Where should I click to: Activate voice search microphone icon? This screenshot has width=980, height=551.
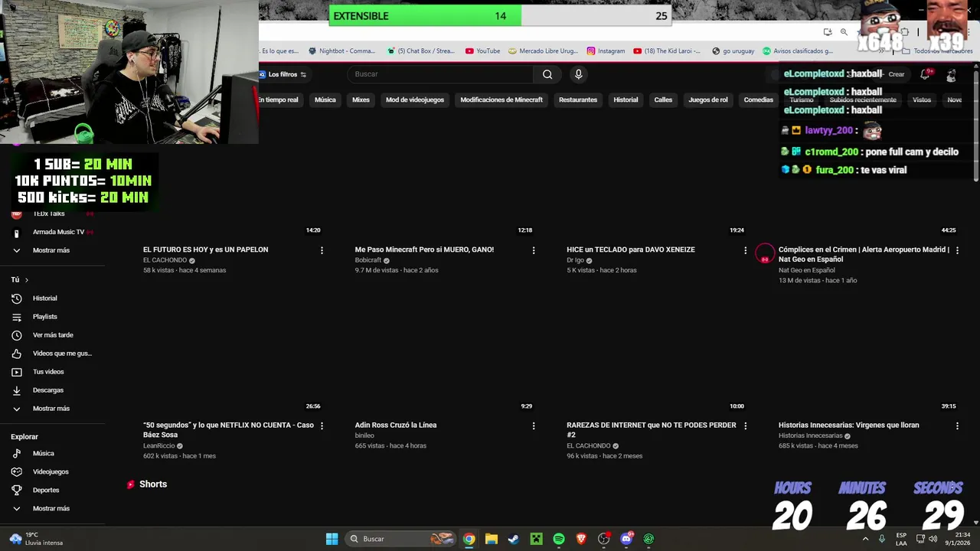click(x=579, y=74)
